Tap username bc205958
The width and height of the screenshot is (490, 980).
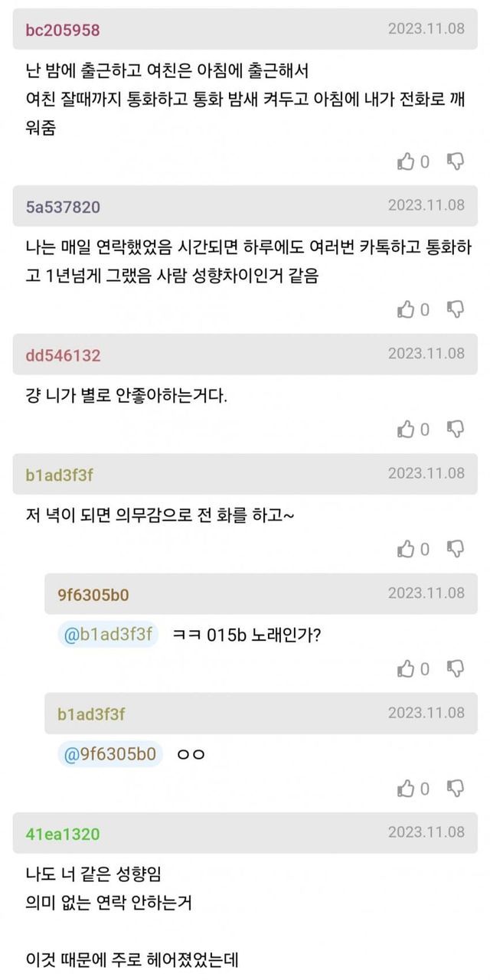click(63, 30)
